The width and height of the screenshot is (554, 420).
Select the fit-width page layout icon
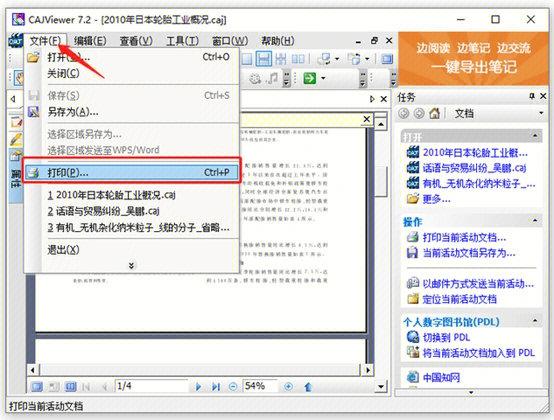pos(264,58)
